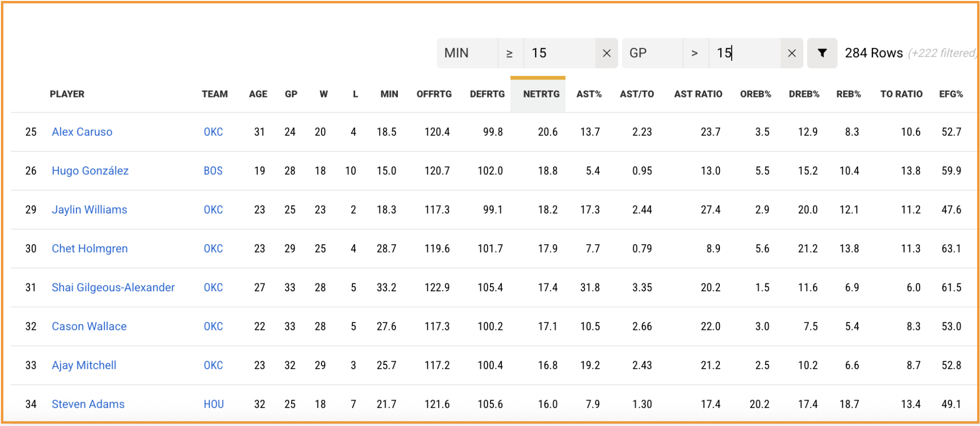Change the MIN filter's ≥ operator

pyautogui.click(x=510, y=53)
